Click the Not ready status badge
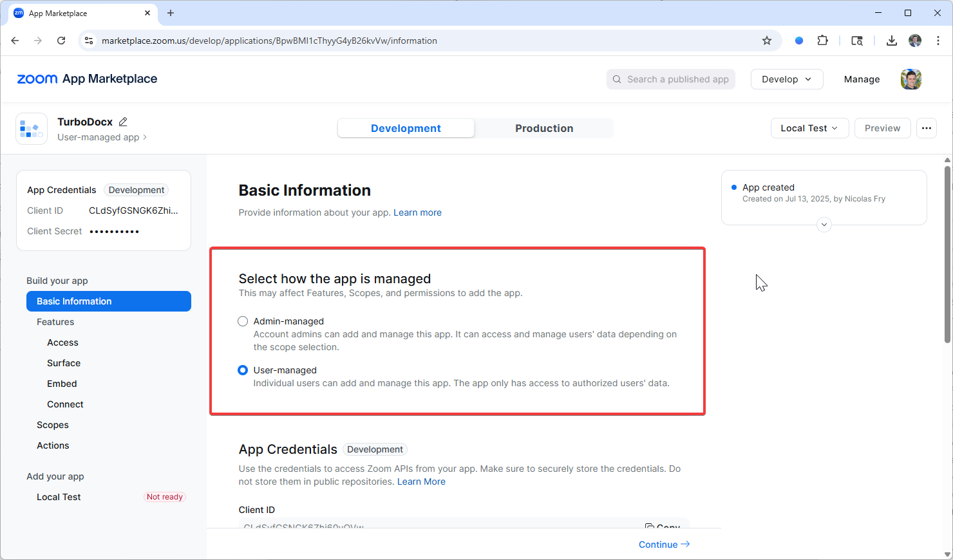 [x=165, y=497]
